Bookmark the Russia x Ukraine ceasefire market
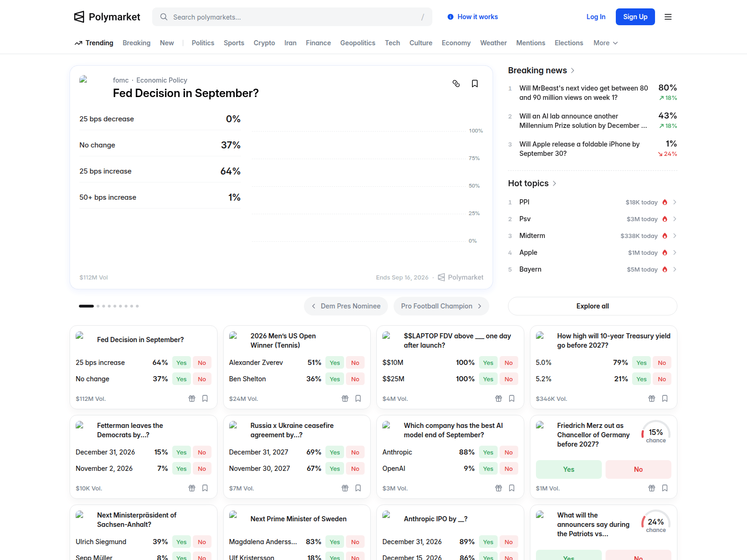This screenshot has height=560, width=747. [x=358, y=488]
